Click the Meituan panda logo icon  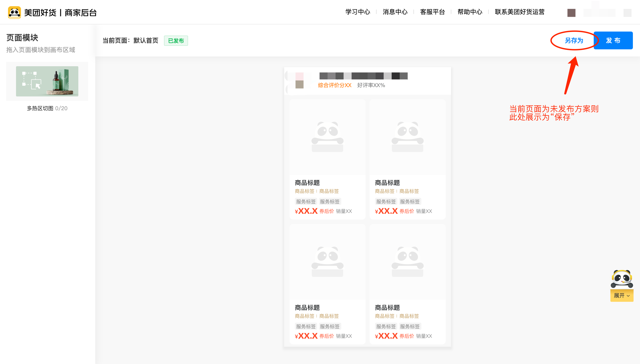tap(14, 12)
